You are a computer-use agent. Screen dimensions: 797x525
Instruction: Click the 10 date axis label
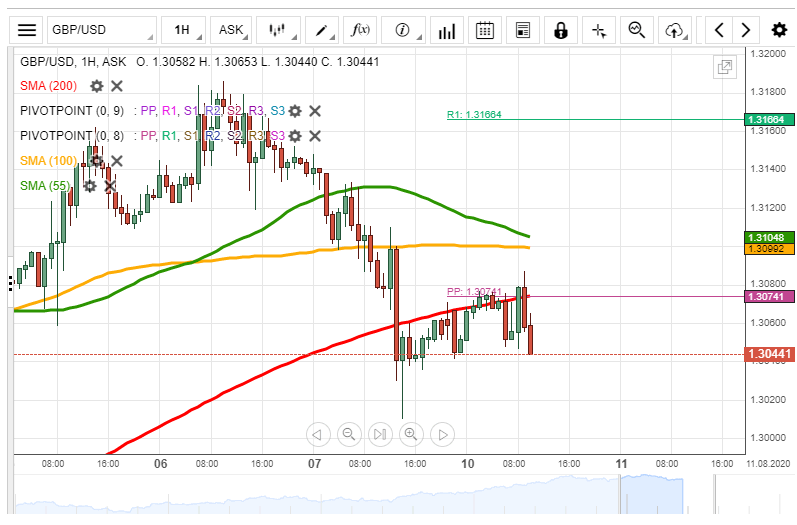pos(468,464)
